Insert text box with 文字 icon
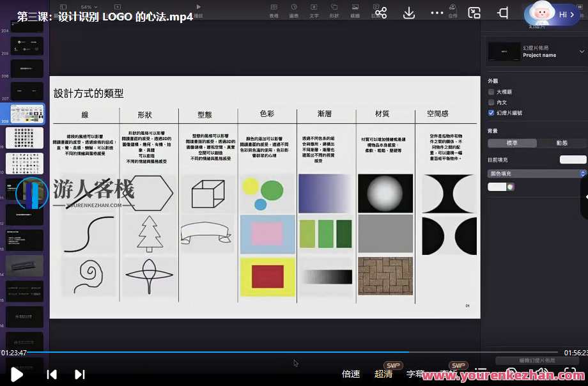This screenshot has width=588, height=386. coord(314,10)
